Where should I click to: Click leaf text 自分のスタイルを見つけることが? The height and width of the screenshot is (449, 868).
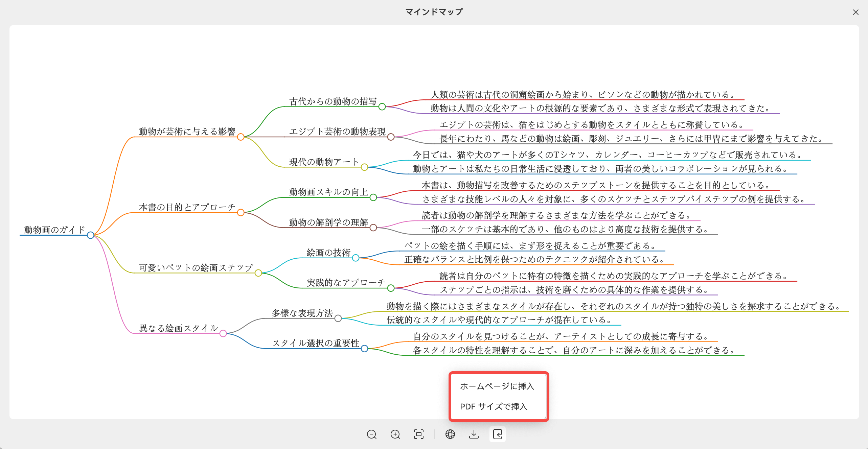tap(561, 336)
